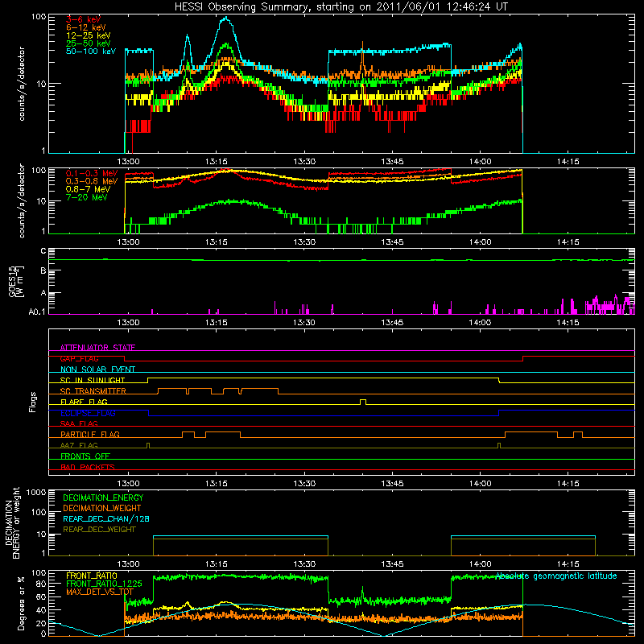
Task: Click the orange 6-12 keV spike near 13:40
Action: click(362, 52)
